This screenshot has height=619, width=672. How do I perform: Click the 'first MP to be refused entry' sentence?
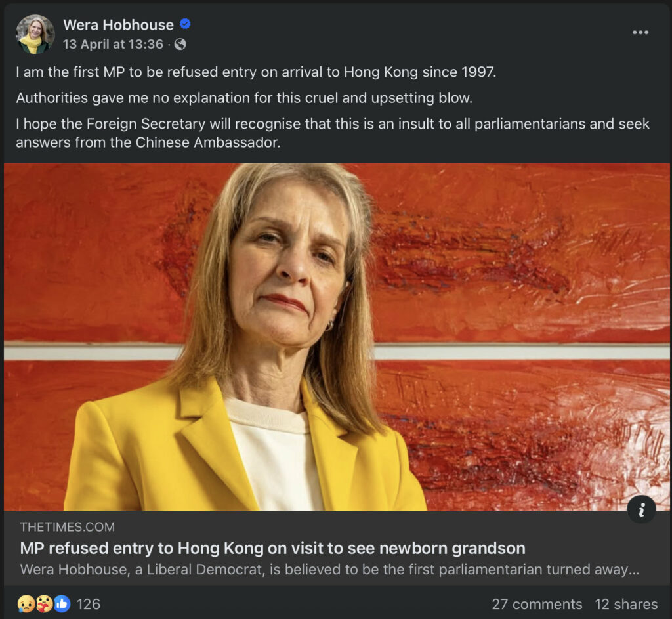click(256, 72)
